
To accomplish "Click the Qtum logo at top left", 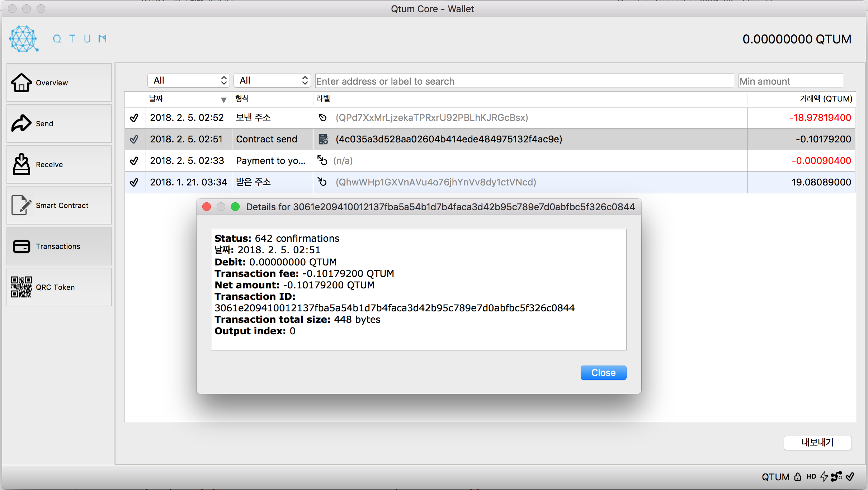I will point(24,39).
